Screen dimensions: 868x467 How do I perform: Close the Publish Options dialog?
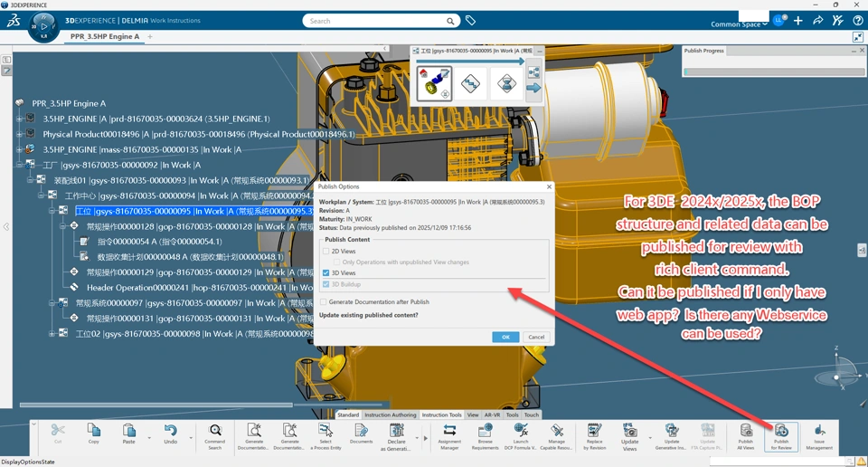click(549, 186)
